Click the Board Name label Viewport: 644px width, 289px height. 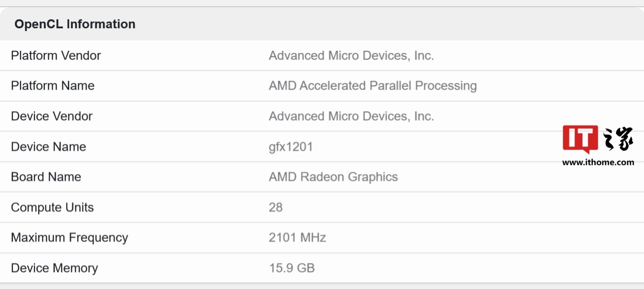coord(46,177)
